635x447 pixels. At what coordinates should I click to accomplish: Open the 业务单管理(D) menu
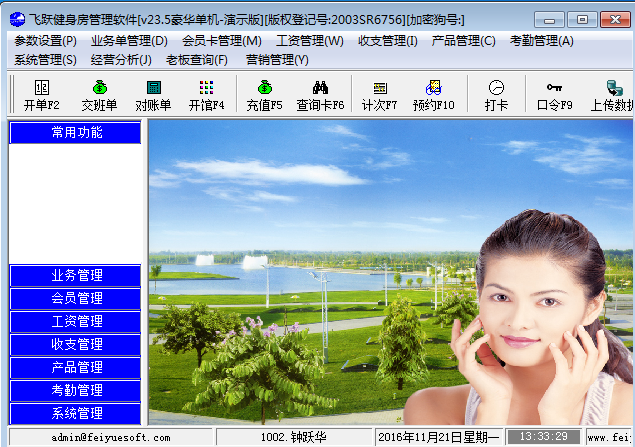coord(129,41)
